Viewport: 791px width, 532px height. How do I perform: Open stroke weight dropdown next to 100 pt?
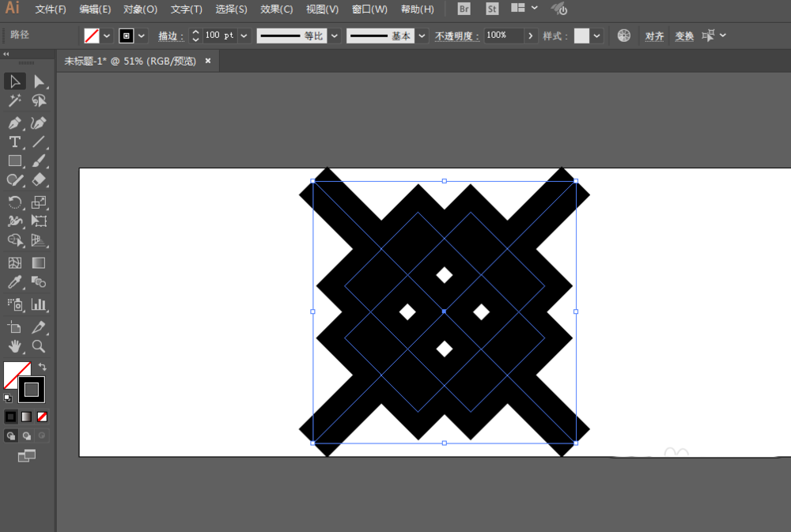(244, 36)
